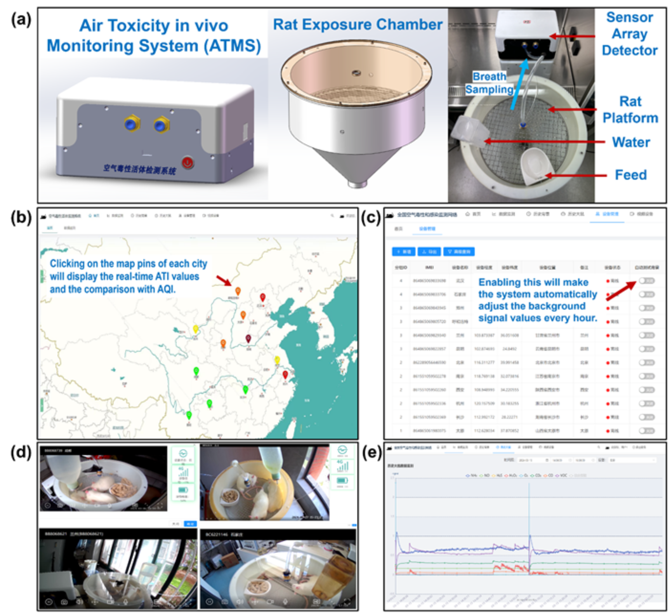Click the 4G signal strength icon beside top-left video
Viewport: 672px width, 616px height.
point(183,473)
